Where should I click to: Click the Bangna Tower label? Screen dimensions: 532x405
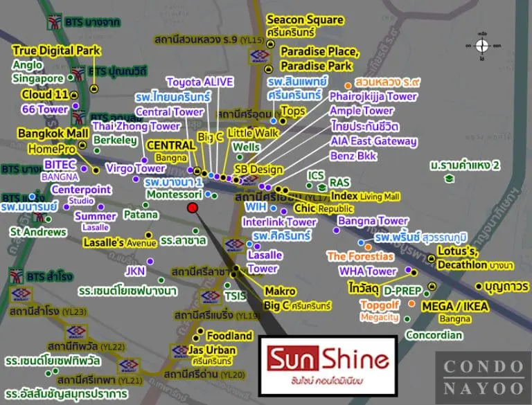(373, 221)
